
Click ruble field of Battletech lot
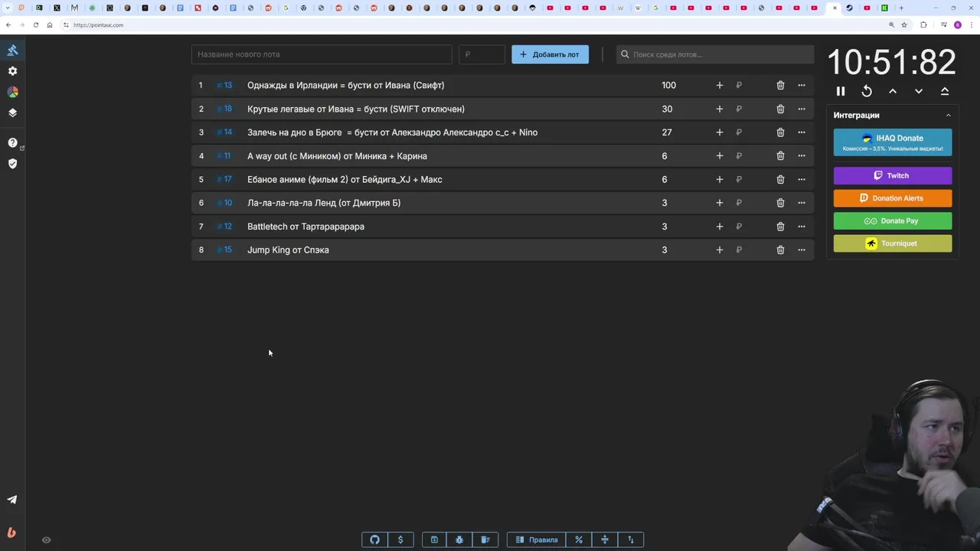[x=749, y=227]
